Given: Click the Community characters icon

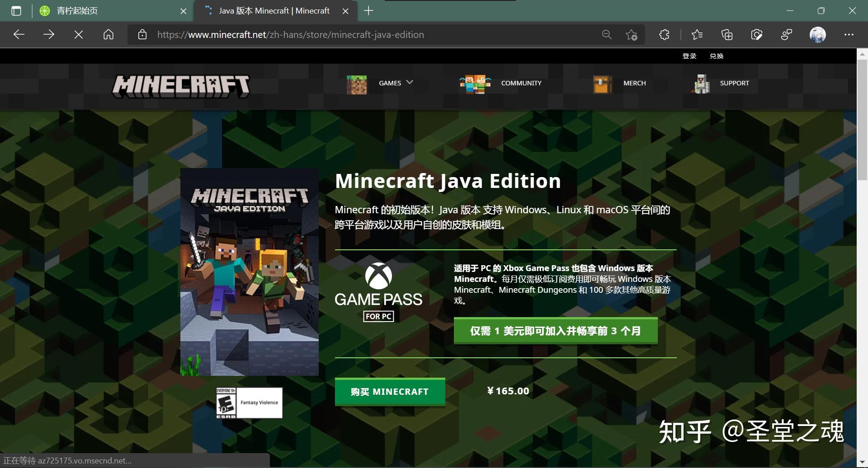Looking at the screenshot, I should point(474,84).
